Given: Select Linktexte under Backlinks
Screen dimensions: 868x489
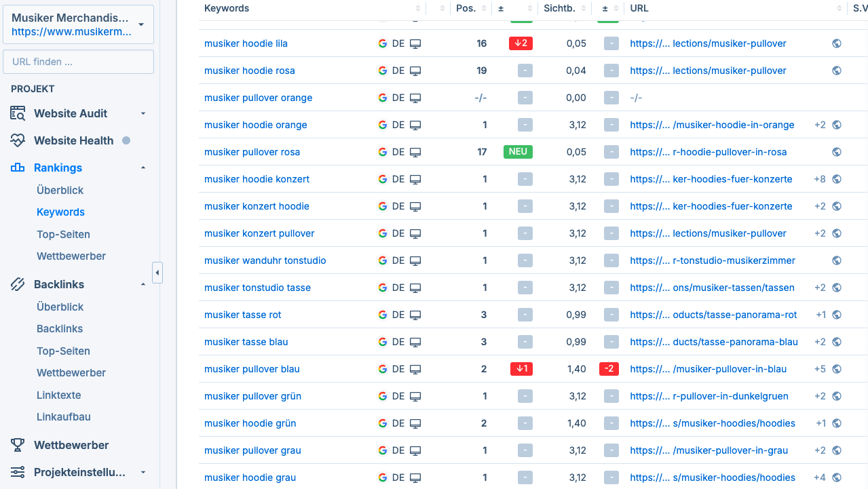Looking at the screenshot, I should coord(57,395).
